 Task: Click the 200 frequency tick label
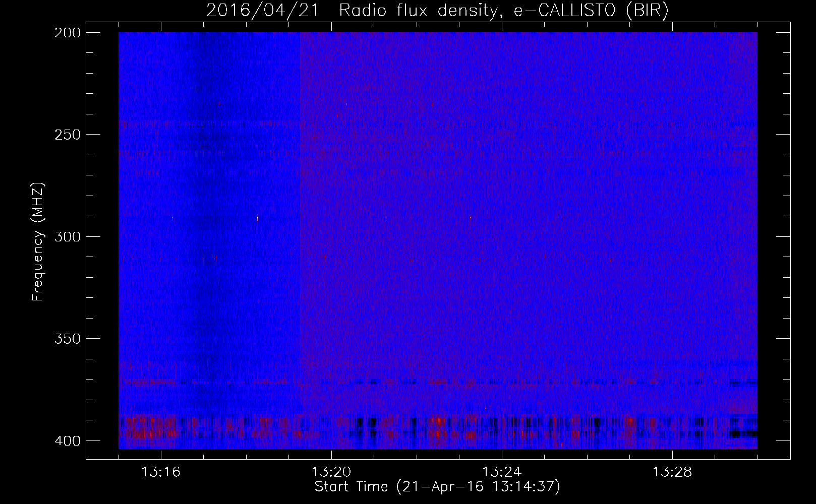tap(67, 33)
